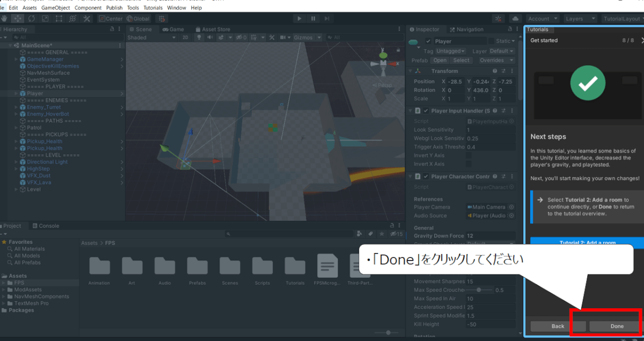Open the Shaded draw mode dropdown
The image size is (644, 341).
click(151, 38)
